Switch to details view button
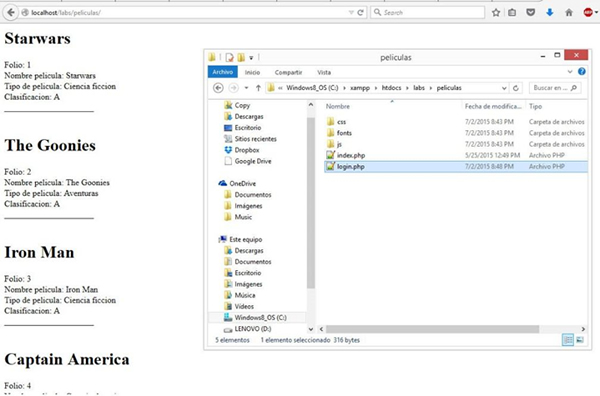 click(568, 340)
